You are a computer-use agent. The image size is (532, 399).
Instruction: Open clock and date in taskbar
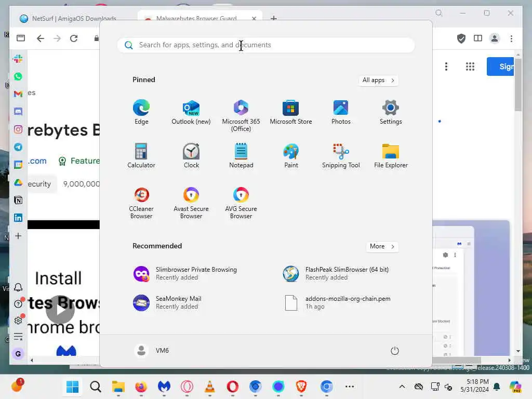point(474,386)
